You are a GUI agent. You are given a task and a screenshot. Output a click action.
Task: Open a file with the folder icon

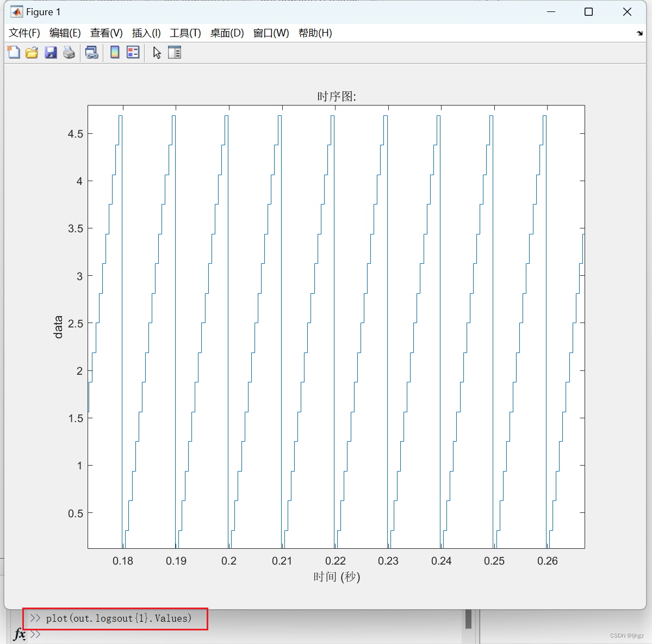32,52
